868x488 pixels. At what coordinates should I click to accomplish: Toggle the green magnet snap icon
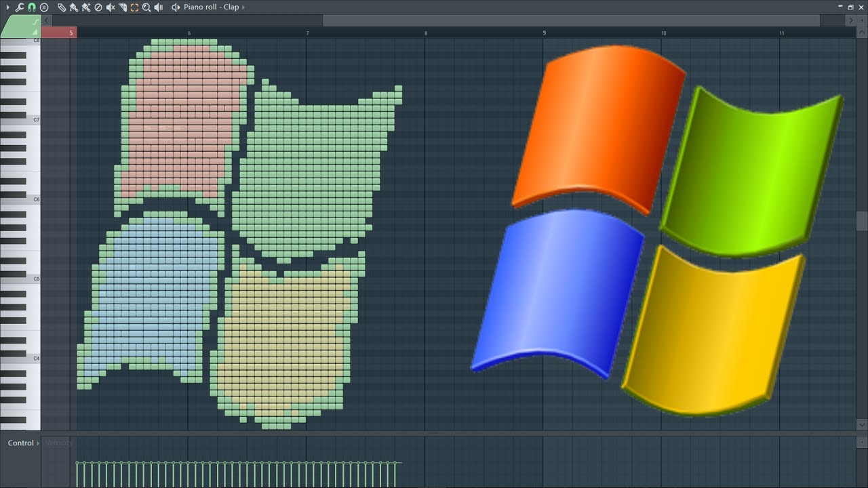click(x=32, y=7)
